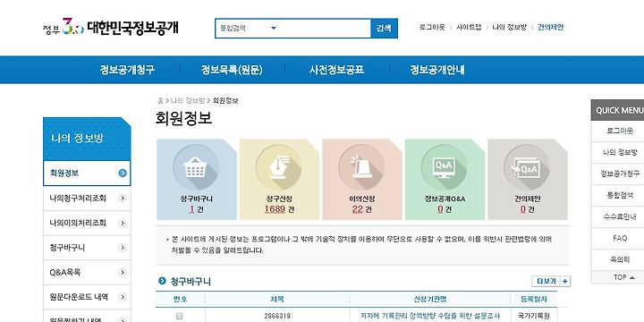Click the 2866318 table cell
The image size is (644, 322).
277,316
